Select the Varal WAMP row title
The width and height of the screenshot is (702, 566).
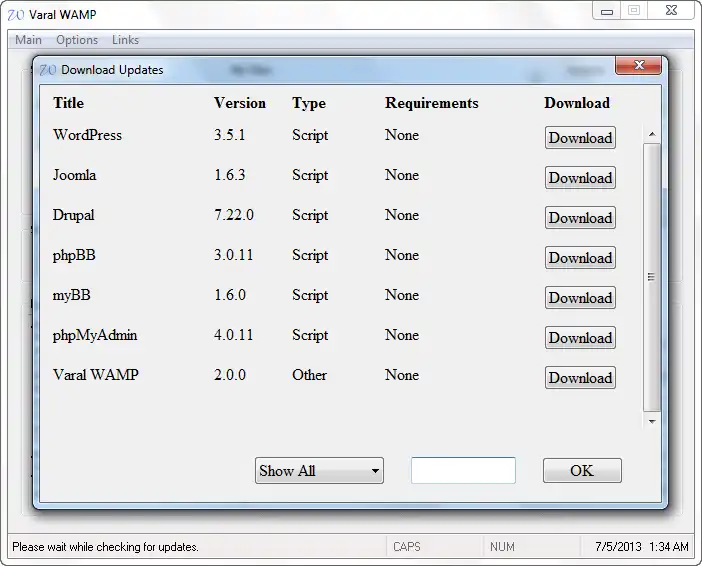[96, 375]
